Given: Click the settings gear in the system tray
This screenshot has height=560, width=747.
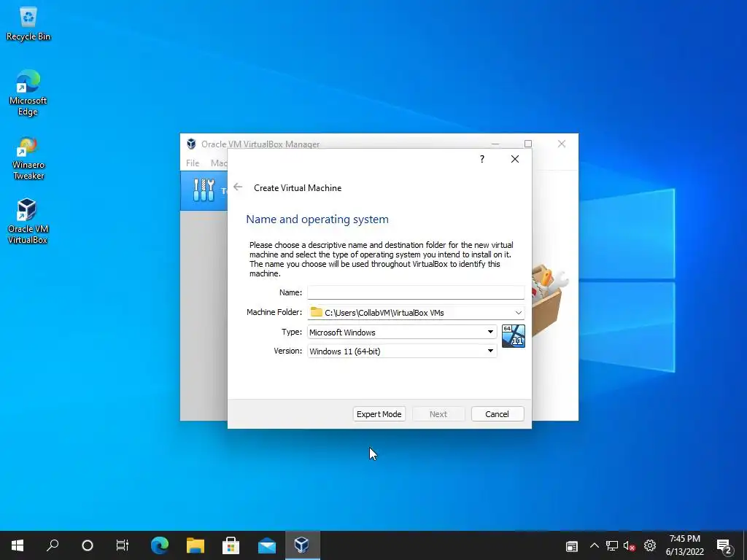Looking at the screenshot, I should [650, 545].
